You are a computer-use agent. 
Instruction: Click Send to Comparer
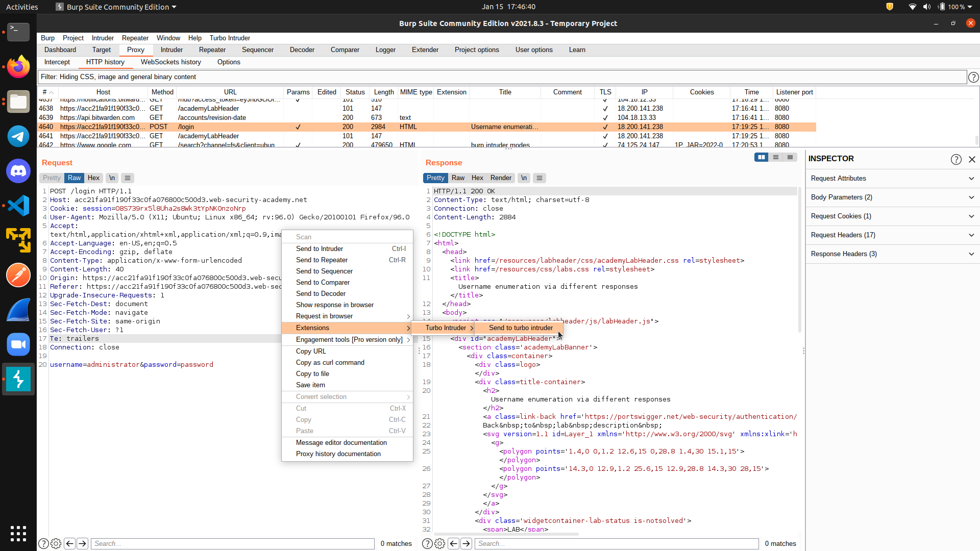point(347,283)
